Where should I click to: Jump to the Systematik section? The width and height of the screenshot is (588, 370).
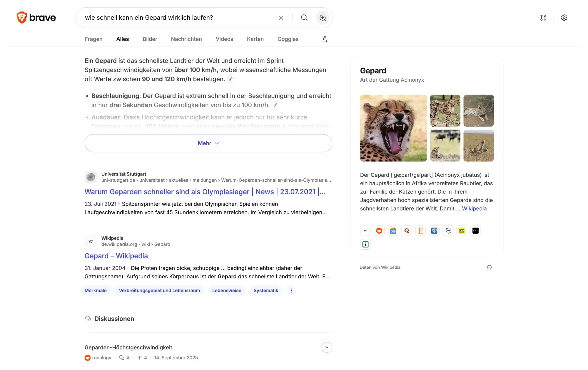tap(266, 290)
